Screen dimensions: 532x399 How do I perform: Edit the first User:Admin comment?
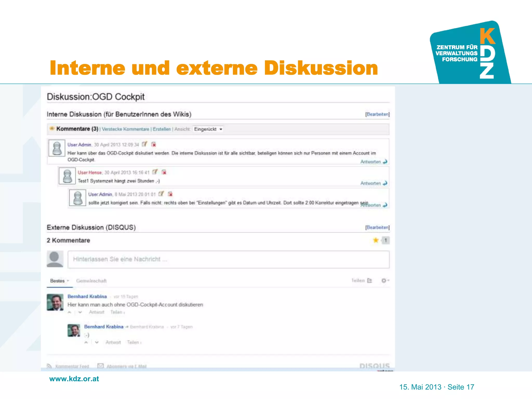(x=144, y=144)
